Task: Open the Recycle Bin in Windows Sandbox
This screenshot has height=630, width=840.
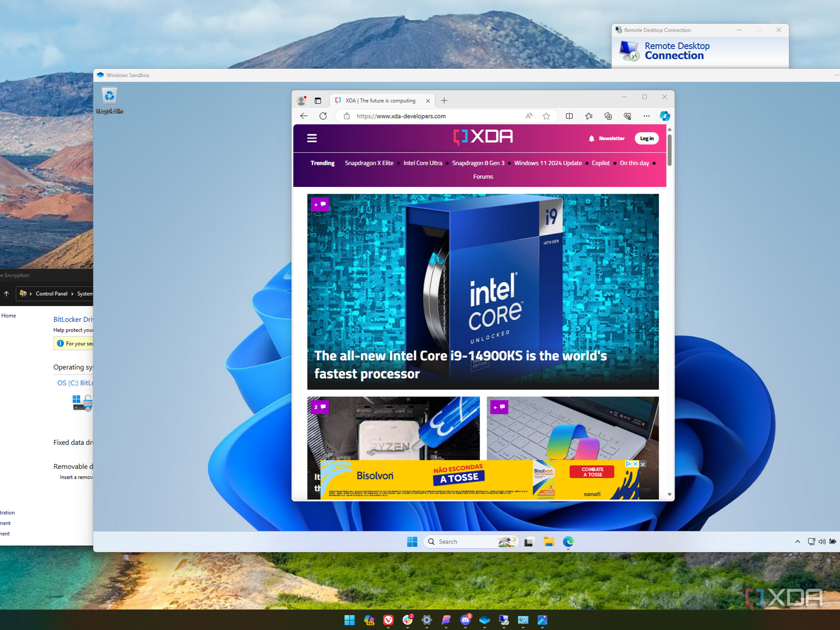Action: click(109, 100)
